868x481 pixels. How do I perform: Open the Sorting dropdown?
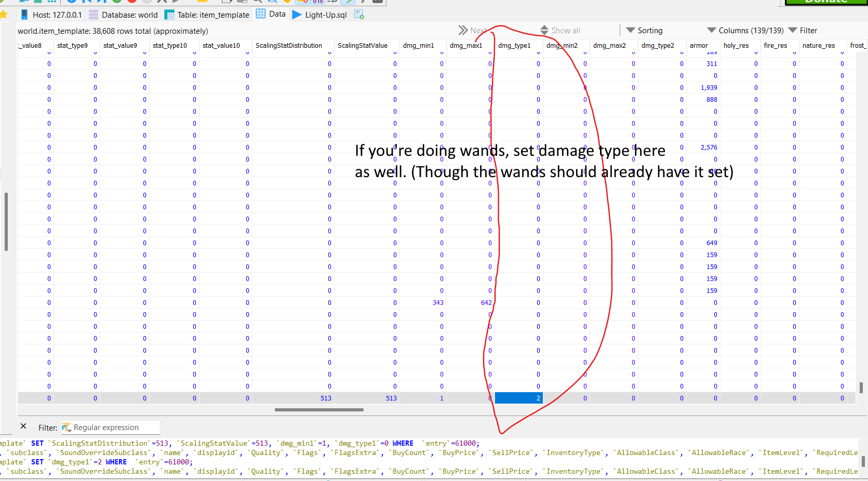644,31
